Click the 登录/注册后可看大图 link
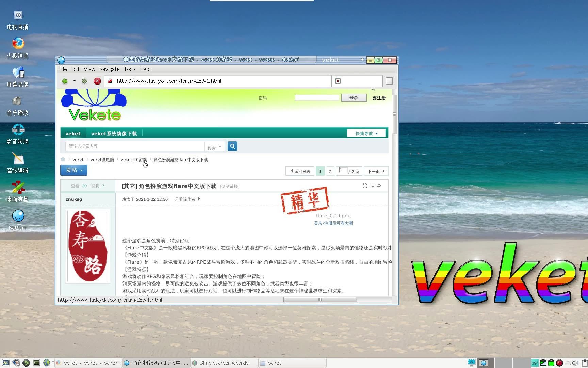The image size is (588, 368). click(333, 223)
